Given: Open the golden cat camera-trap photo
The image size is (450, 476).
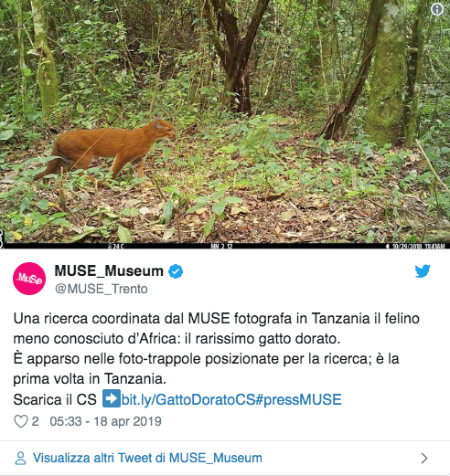Looking at the screenshot, I should tap(225, 124).
